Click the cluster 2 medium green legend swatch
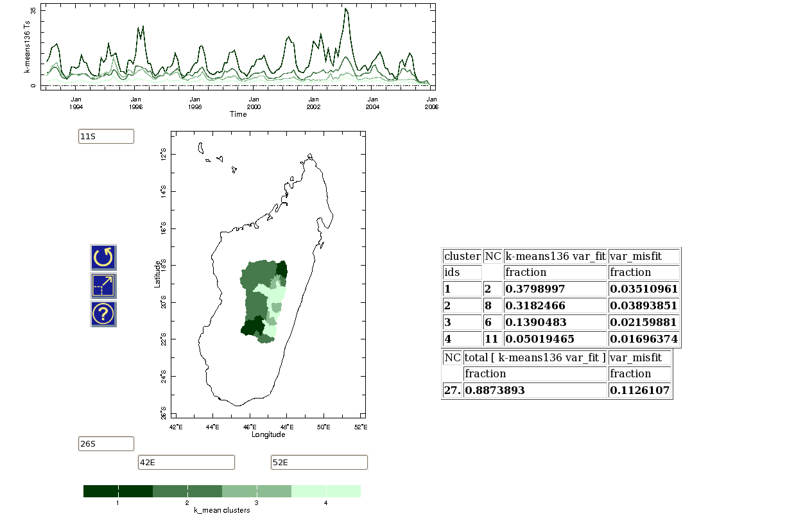 (x=187, y=491)
